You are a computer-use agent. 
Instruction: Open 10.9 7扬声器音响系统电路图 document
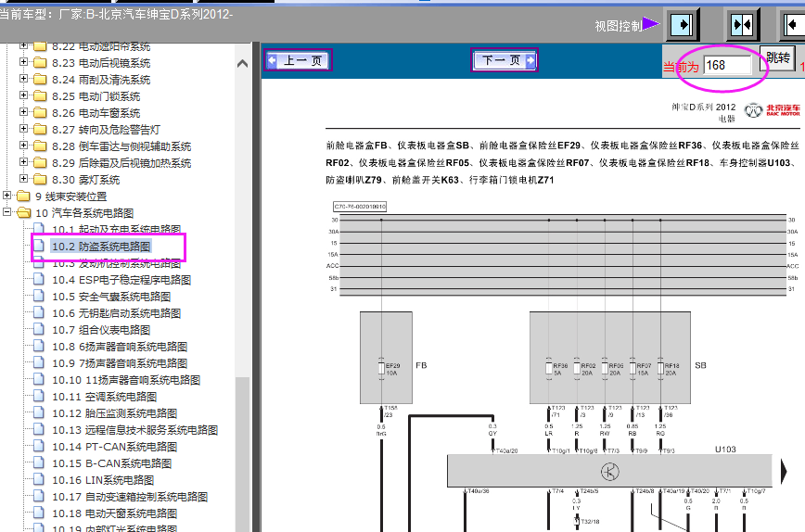tap(120, 363)
